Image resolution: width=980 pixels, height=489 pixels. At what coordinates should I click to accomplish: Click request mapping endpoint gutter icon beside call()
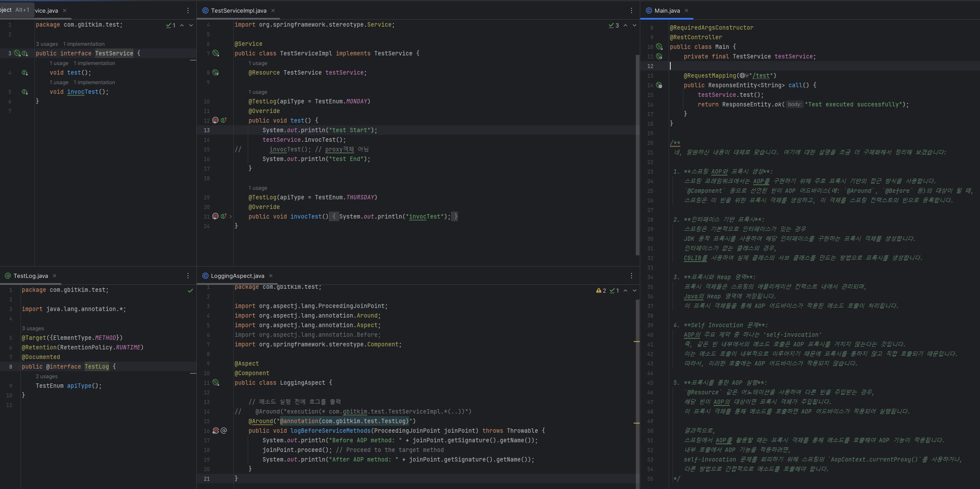[659, 85]
